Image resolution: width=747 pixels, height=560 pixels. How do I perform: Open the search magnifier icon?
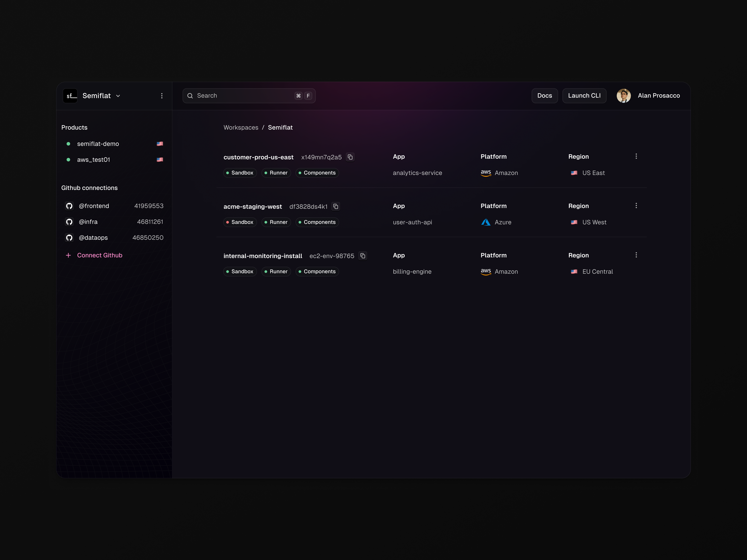[190, 95]
